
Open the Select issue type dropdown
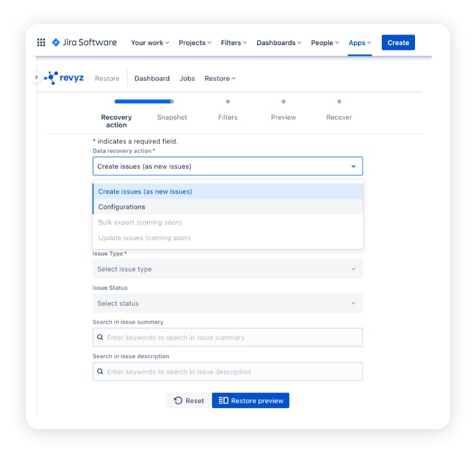[x=227, y=269]
